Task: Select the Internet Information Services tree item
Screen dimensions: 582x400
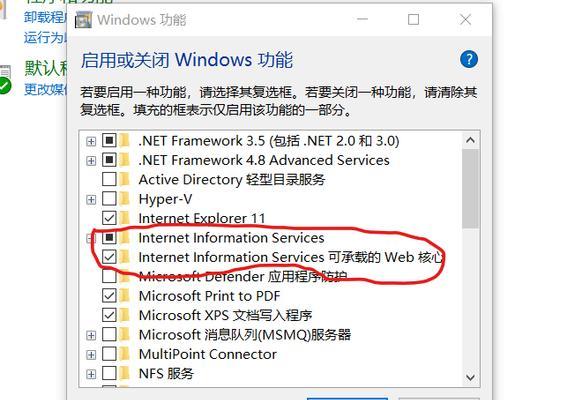Action: tap(231, 238)
